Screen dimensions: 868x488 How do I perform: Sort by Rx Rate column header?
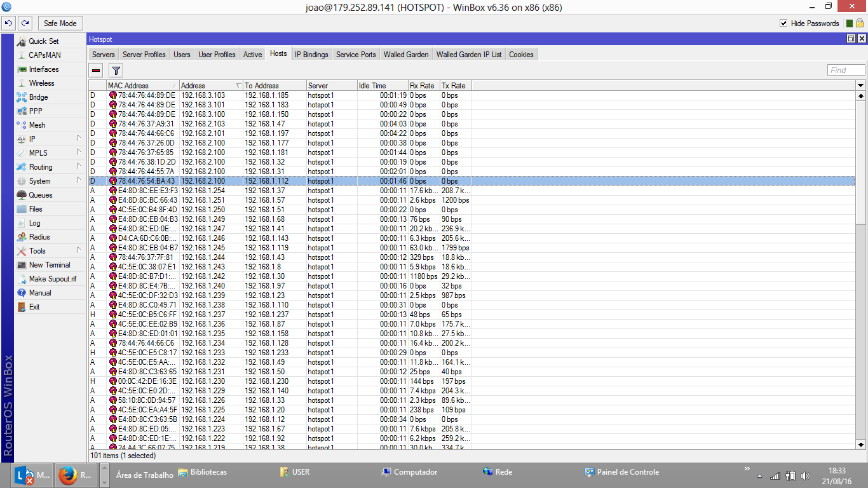(x=424, y=85)
